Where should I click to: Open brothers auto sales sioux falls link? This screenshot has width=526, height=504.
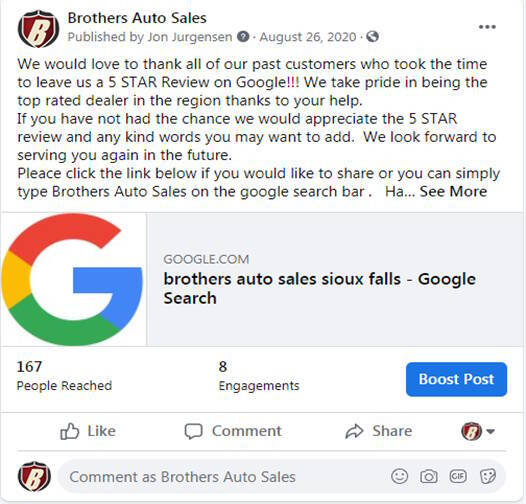(319, 288)
